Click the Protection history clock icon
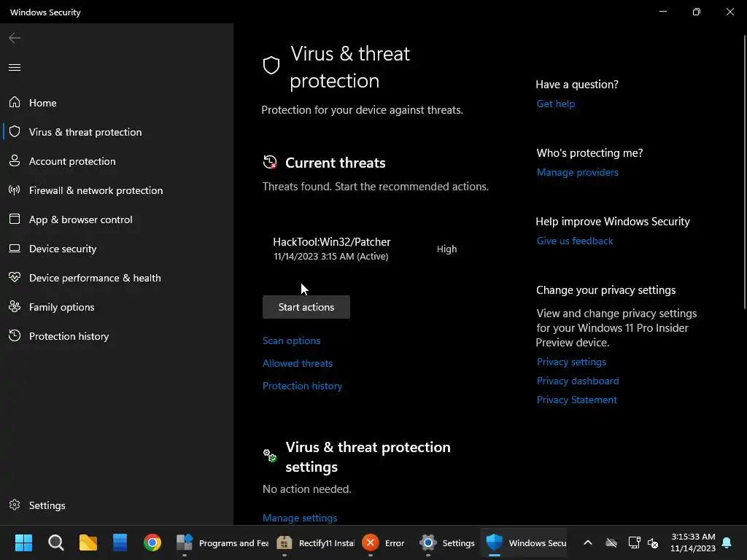 click(x=15, y=335)
